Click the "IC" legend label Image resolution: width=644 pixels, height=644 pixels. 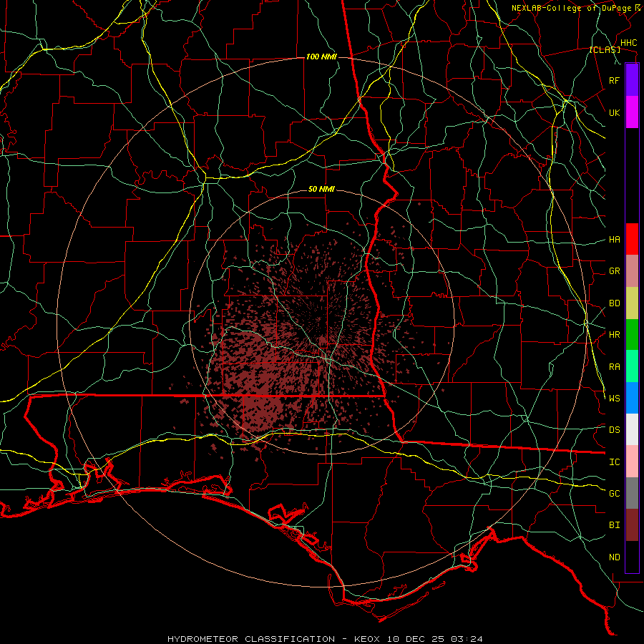(614, 462)
